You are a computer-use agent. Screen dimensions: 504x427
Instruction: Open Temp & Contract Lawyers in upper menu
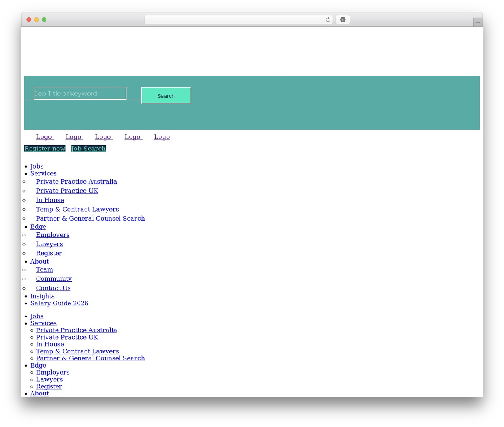coord(77,209)
